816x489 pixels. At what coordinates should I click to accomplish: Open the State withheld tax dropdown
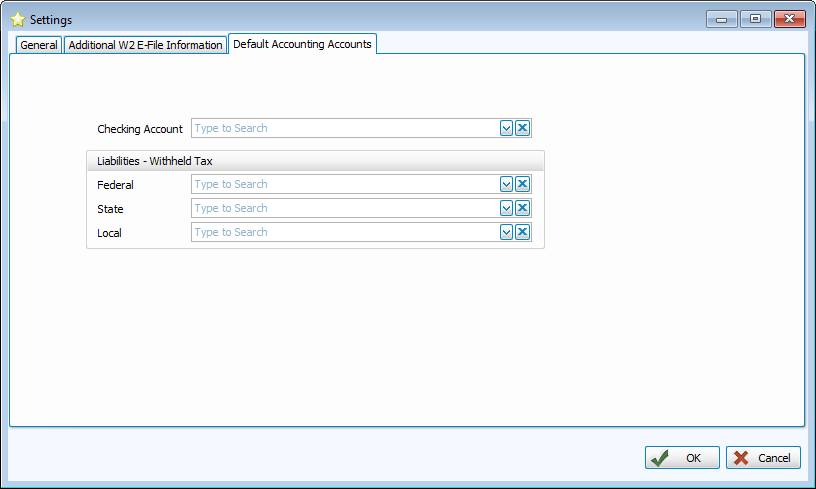point(506,208)
